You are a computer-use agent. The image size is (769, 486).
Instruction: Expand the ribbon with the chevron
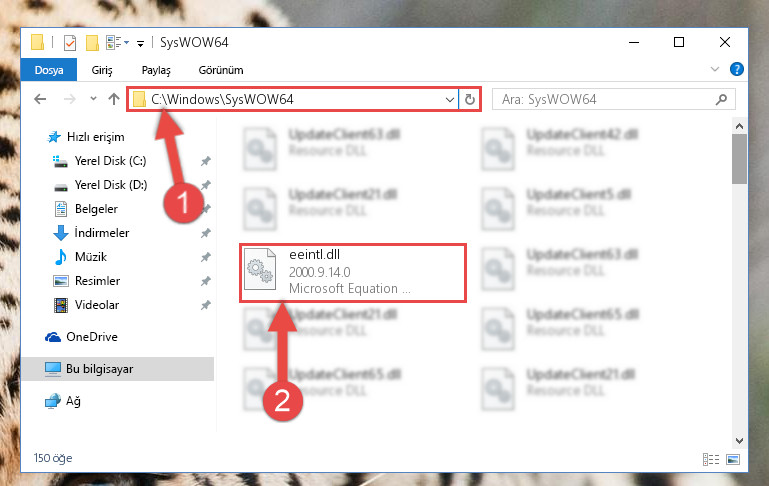(x=715, y=69)
